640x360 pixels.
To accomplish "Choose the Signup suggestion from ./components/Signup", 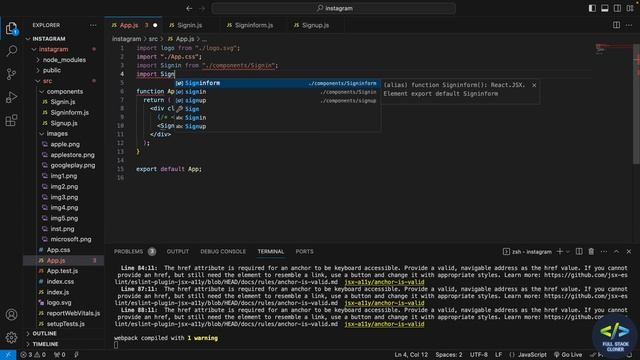I will pos(278,100).
